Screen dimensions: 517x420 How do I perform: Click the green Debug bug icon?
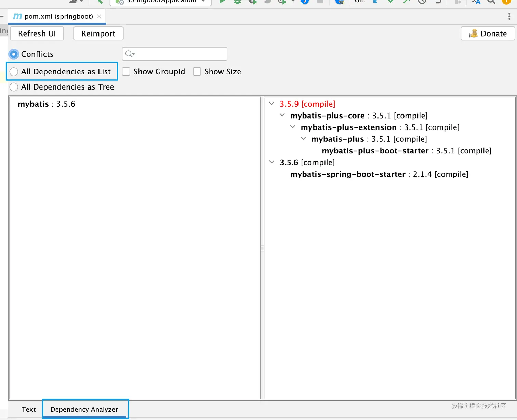pos(237,1)
